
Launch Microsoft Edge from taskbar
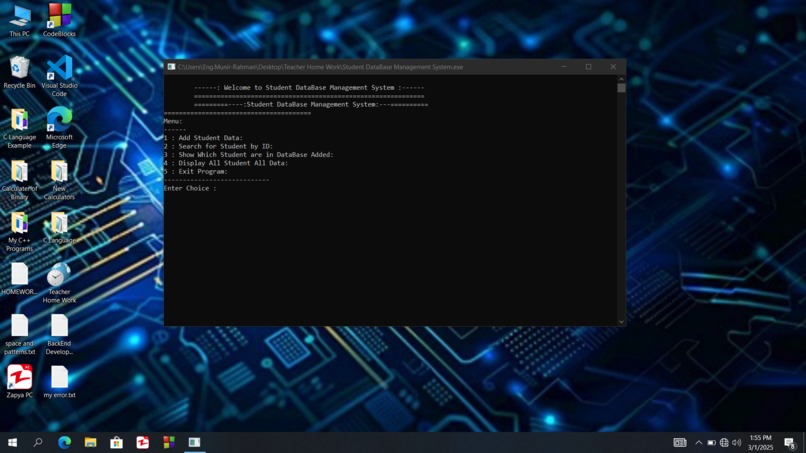[x=64, y=442]
